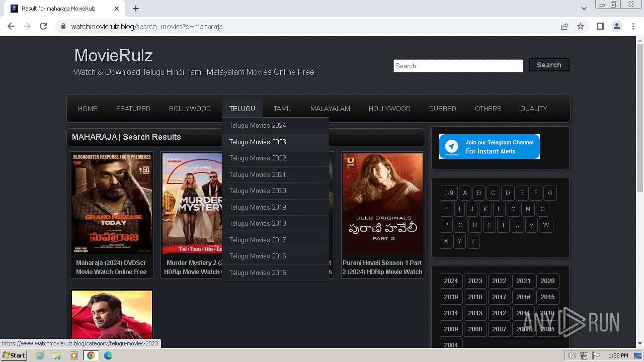
Task: Choose Telugu Movies 2021 entry
Action: (x=275, y=174)
